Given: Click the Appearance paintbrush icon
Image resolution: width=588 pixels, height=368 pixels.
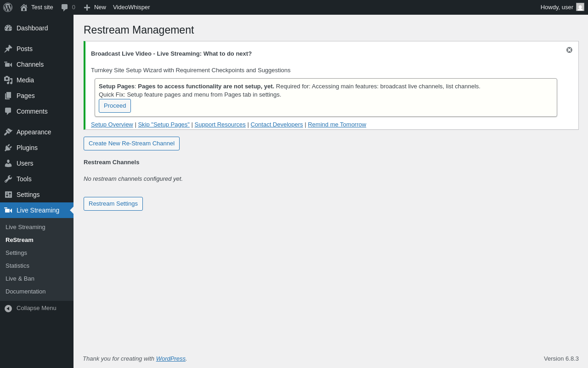Looking at the screenshot, I should (8, 132).
